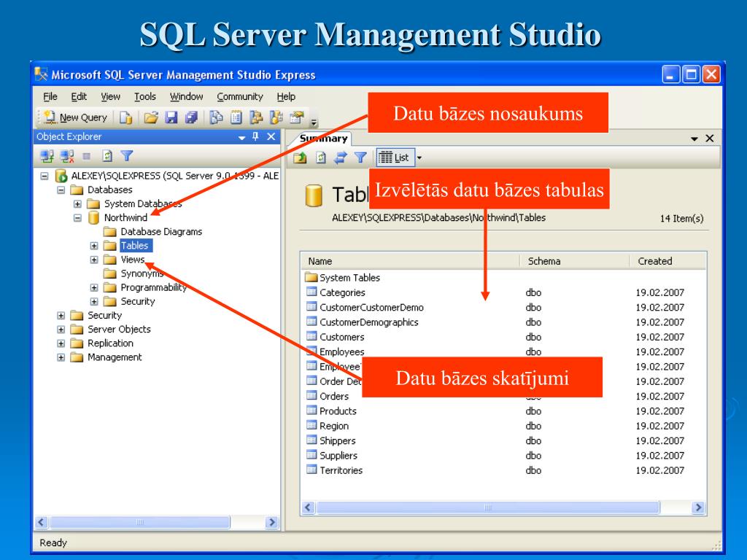Click the Open File toolbar icon

click(x=151, y=117)
